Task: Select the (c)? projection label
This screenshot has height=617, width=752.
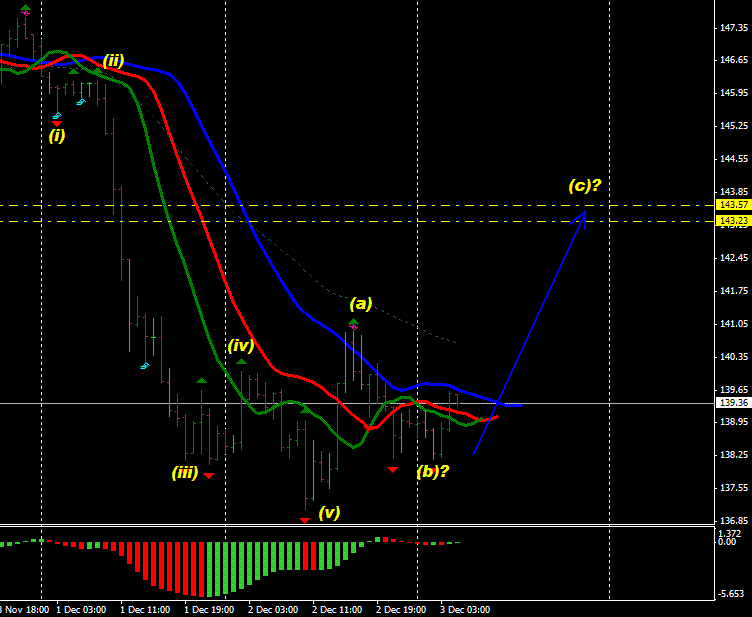Action: [585, 185]
